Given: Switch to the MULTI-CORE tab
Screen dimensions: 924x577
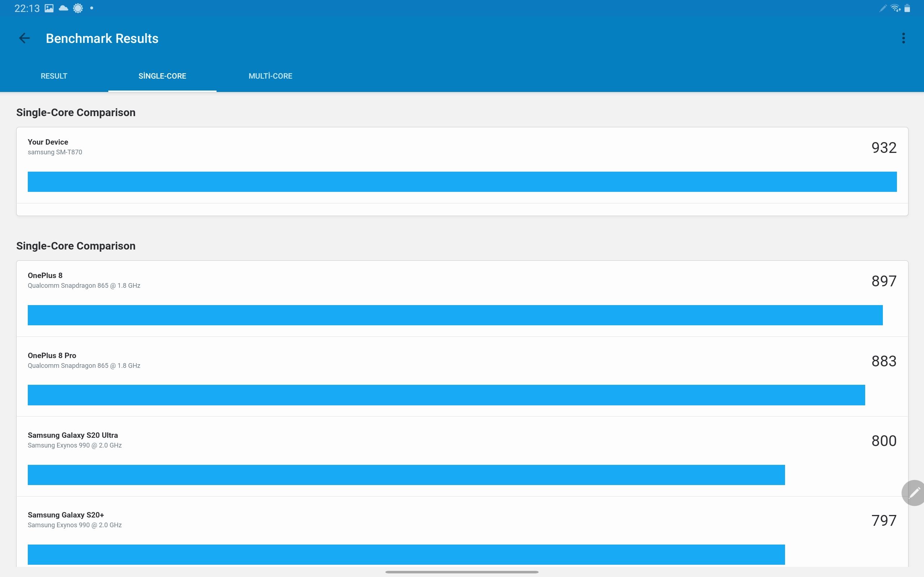Looking at the screenshot, I should 270,76.
